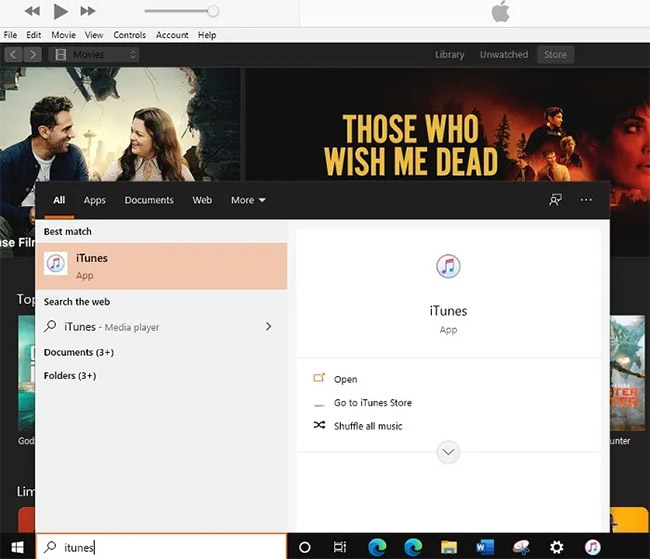This screenshot has height=559, width=650.
Task: Select the iTunes App best match result
Action: [x=161, y=266]
